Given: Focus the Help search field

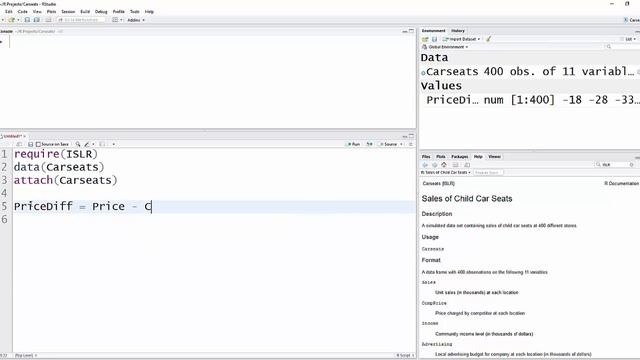Looking at the screenshot, I should (615, 165).
